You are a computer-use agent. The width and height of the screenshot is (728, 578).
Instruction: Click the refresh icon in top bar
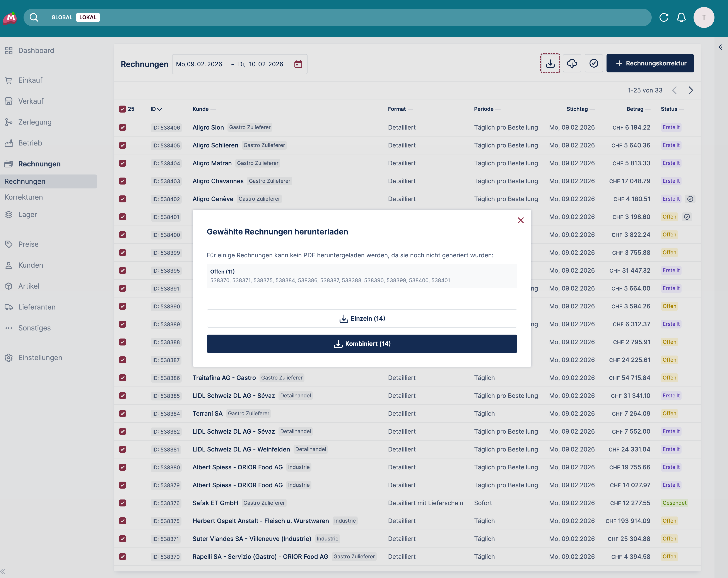pos(664,17)
